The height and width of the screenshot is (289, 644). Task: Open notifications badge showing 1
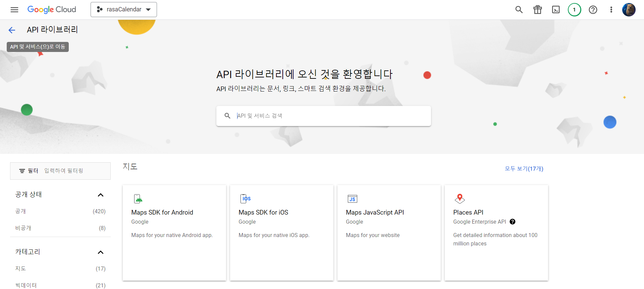coord(574,10)
